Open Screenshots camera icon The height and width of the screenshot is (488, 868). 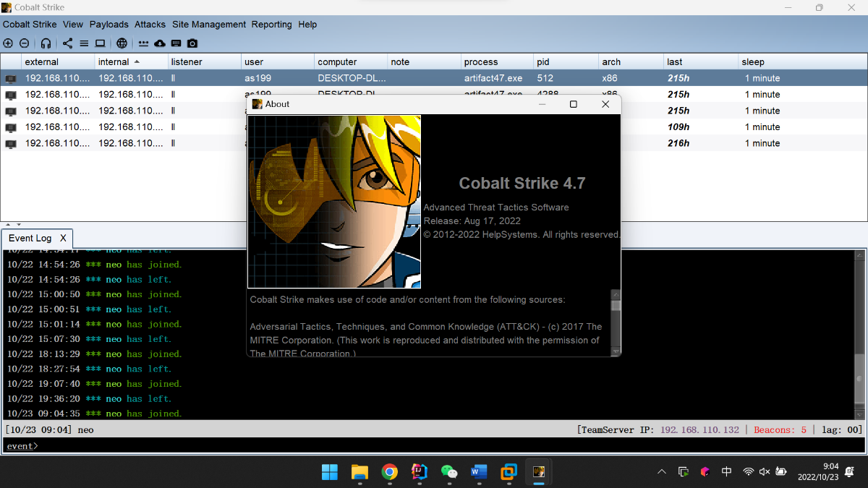pyautogui.click(x=192, y=43)
